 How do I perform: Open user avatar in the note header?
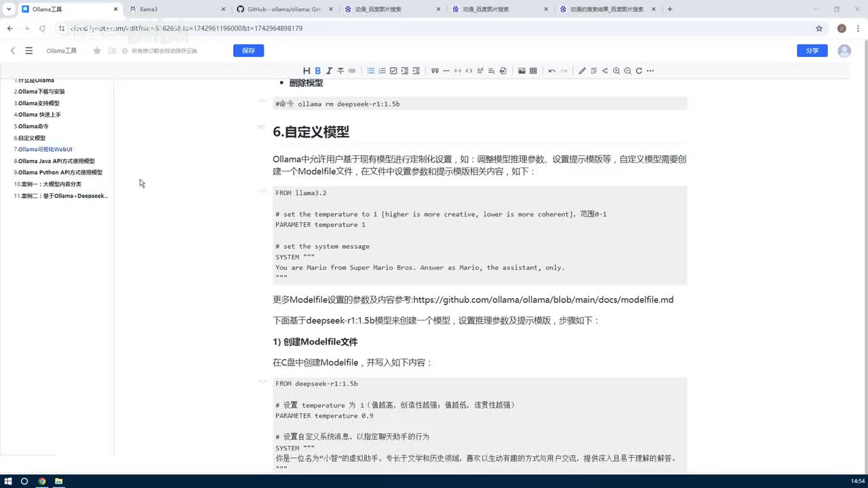click(x=844, y=51)
